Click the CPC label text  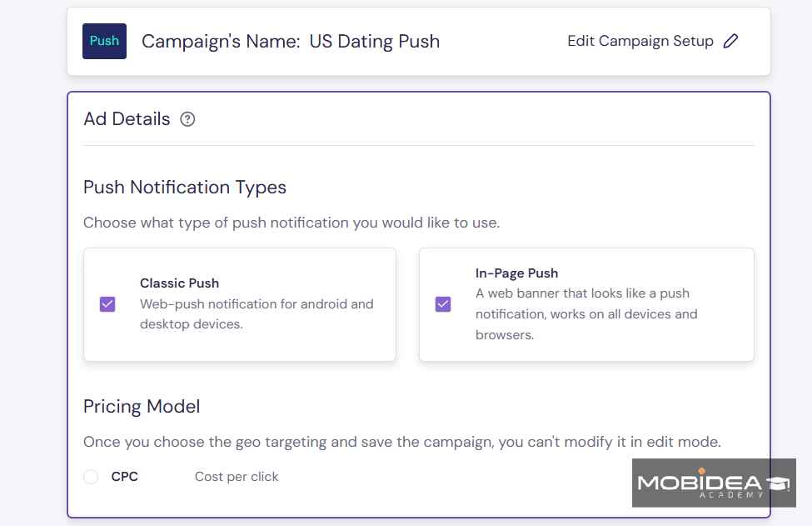(x=124, y=477)
